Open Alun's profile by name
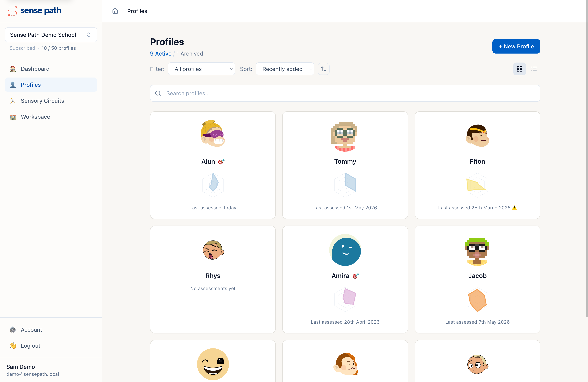 [x=208, y=161]
